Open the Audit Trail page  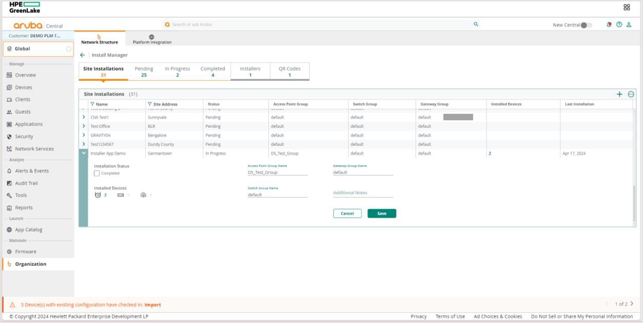click(26, 183)
